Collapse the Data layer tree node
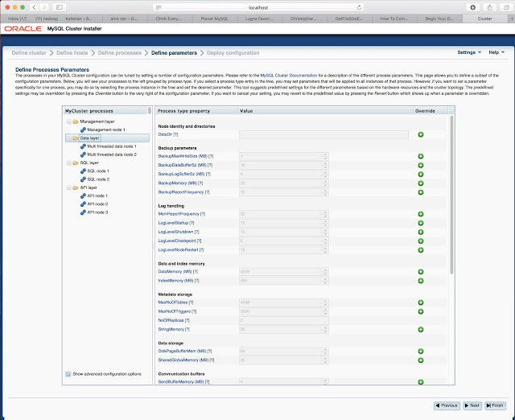This screenshot has width=515, height=420. click(x=69, y=138)
